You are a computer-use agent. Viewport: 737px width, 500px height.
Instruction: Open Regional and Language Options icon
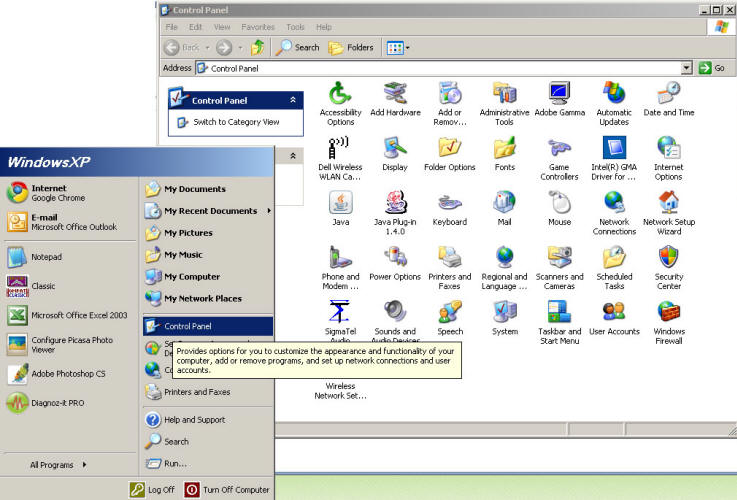[x=504, y=258]
